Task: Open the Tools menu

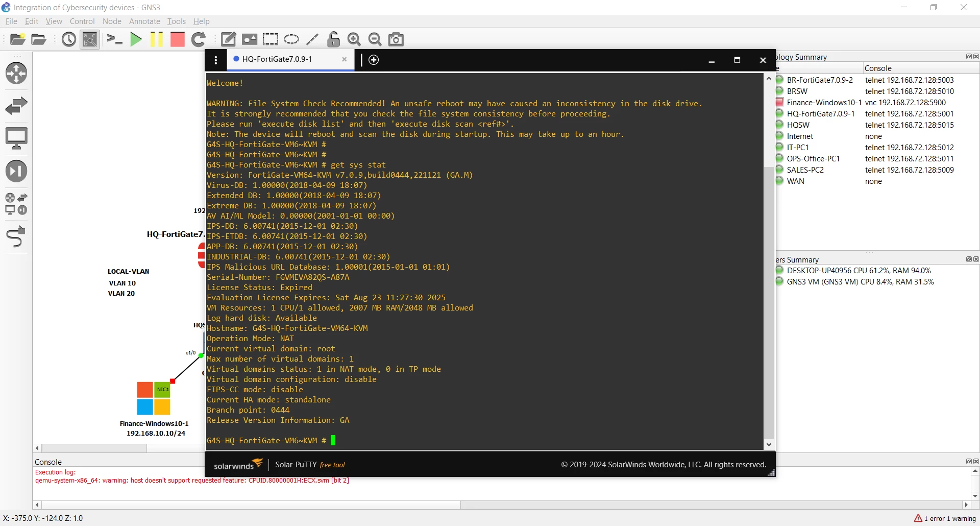Action: pyautogui.click(x=177, y=21)
